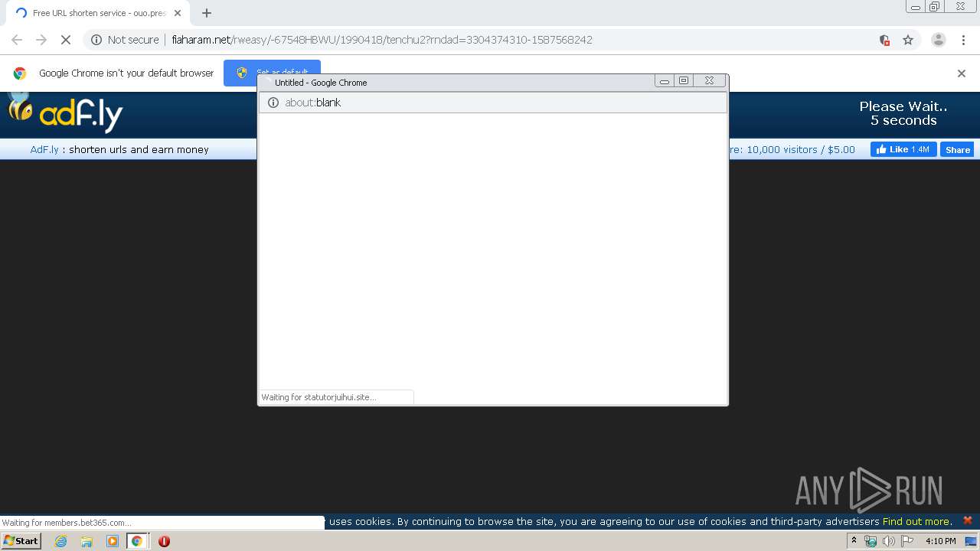Click the Facebook Like button
Image resolution: width=980 pixels, height=551 pixels.
coord(903,149)
